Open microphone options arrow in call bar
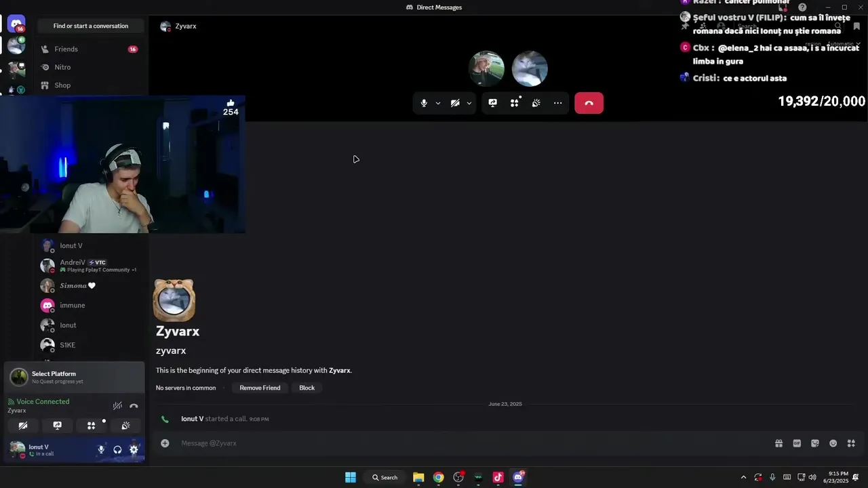This screenshot has height=488, width=868. coord(438,103)
